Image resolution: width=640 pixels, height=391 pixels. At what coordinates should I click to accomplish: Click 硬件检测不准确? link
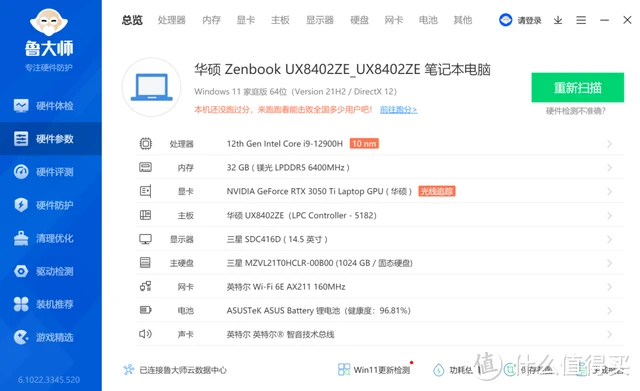click(x=576, y=111)
